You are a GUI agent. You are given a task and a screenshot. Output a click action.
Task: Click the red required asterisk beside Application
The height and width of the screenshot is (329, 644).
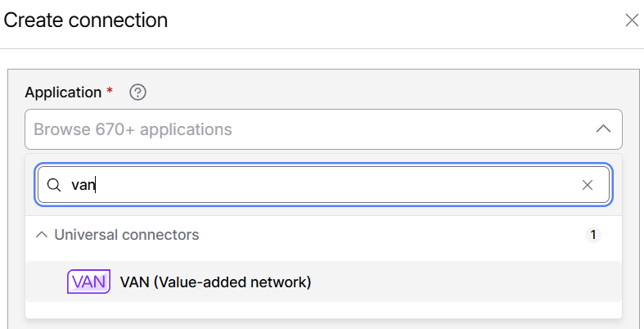click(x=110, y=91)
